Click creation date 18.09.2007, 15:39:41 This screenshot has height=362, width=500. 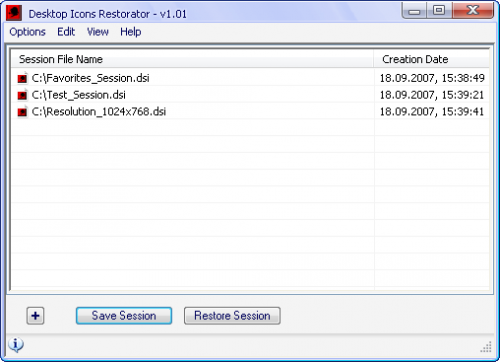pos(432,112)
